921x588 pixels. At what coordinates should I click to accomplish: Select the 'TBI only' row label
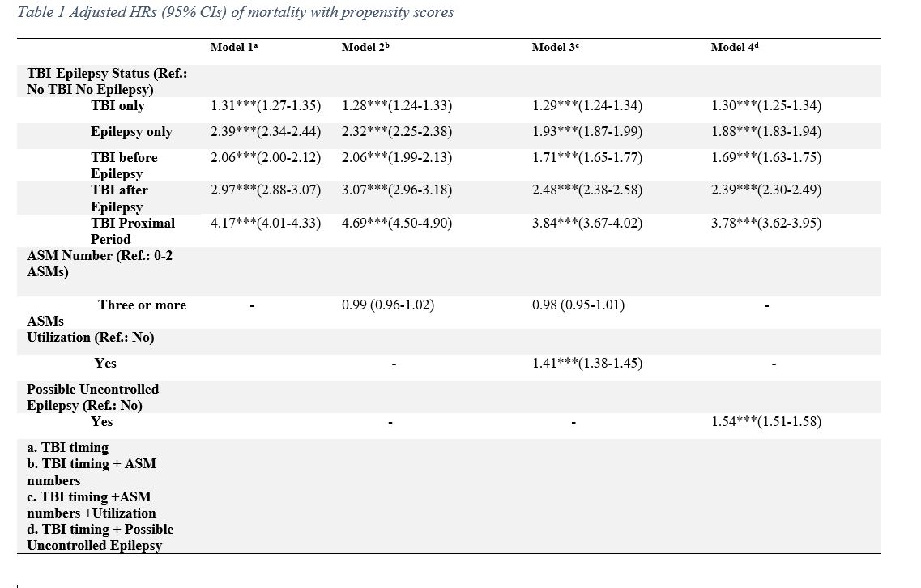118,106
